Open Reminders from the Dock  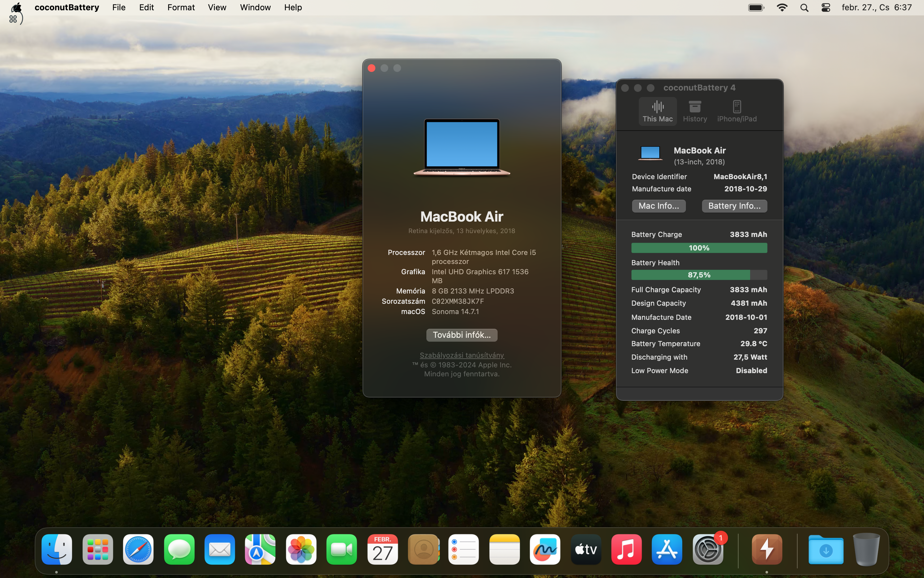[x=464, y=549]
